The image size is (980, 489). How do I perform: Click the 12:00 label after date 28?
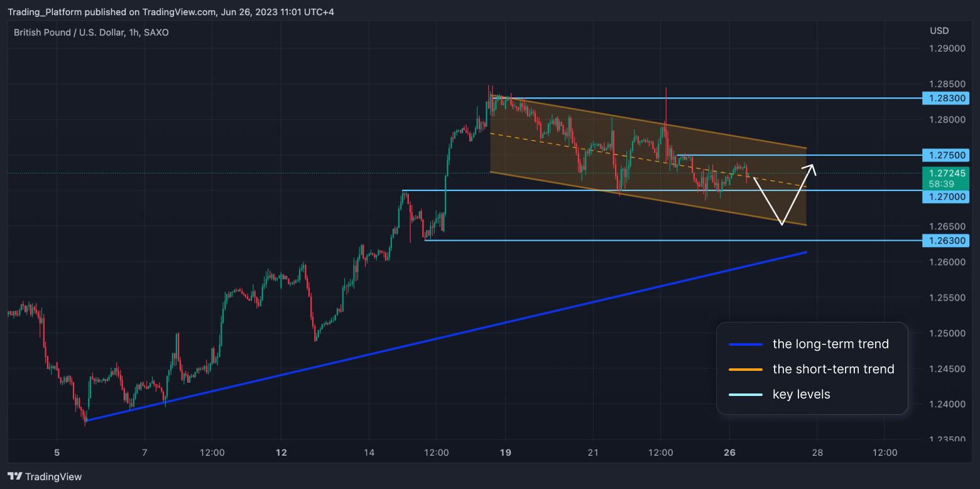click(885, 453)
